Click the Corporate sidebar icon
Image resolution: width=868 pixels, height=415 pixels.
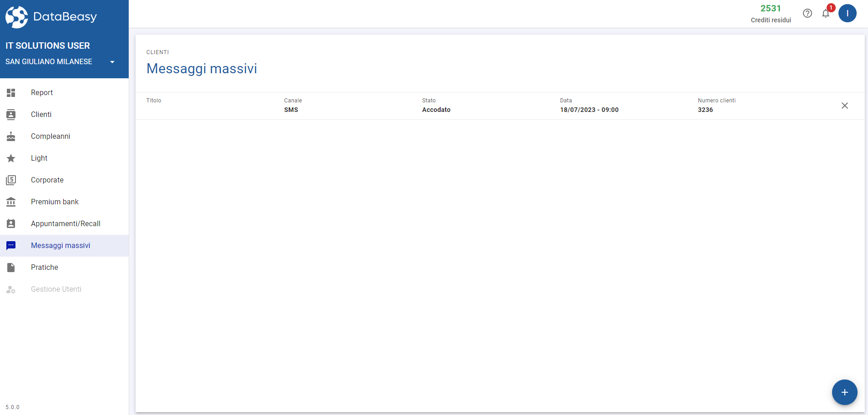pos(11,180)
